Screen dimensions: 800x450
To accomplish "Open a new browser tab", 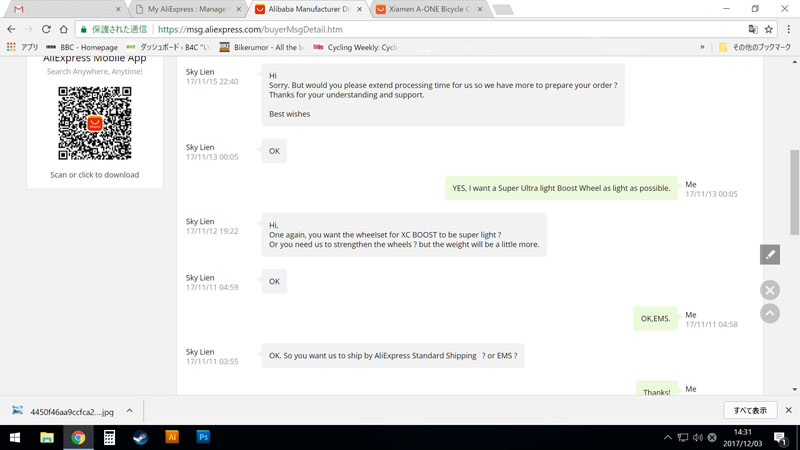I will (503, 9).
